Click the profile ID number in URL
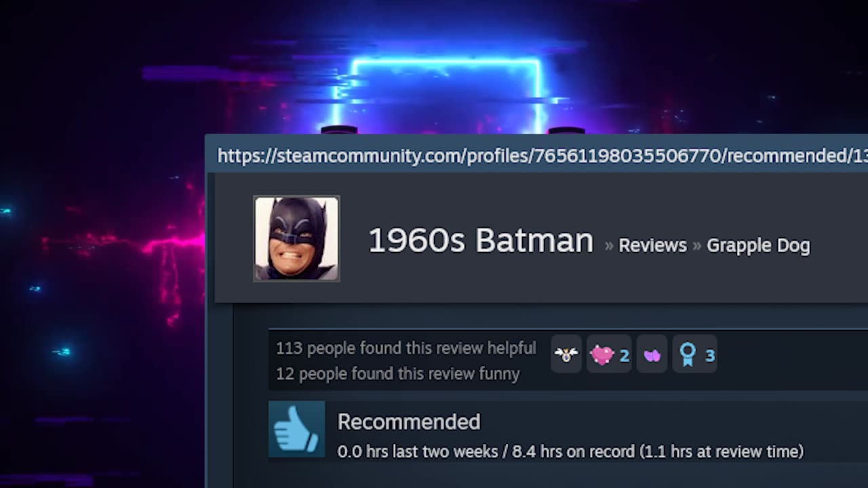This screenshot has width=868, height=488. coord(627,156)
